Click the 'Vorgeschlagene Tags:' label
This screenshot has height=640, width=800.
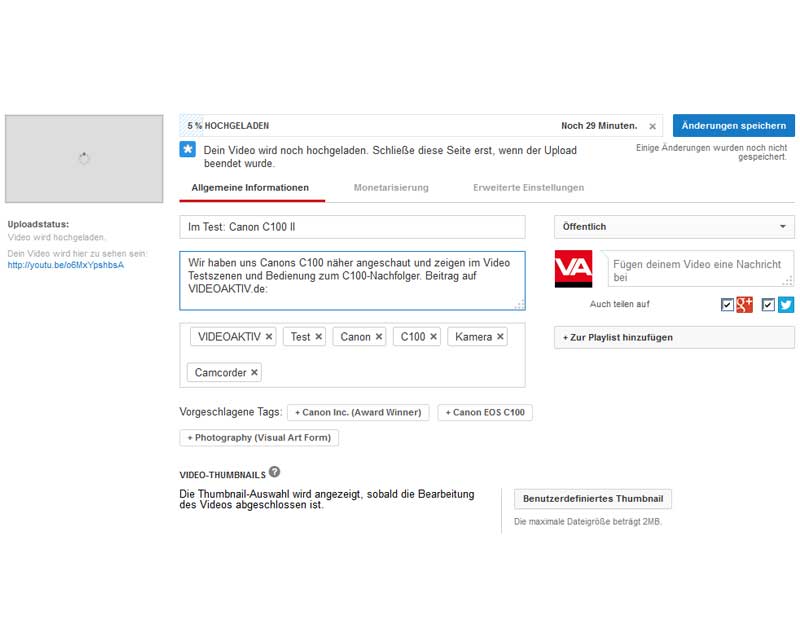click(x=231, y=412)
